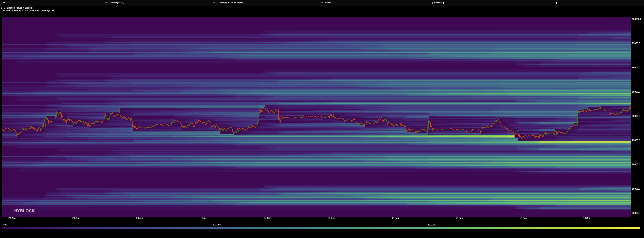
Task: Click the 80000.0 price axis label
Action: tap(636, 116)
